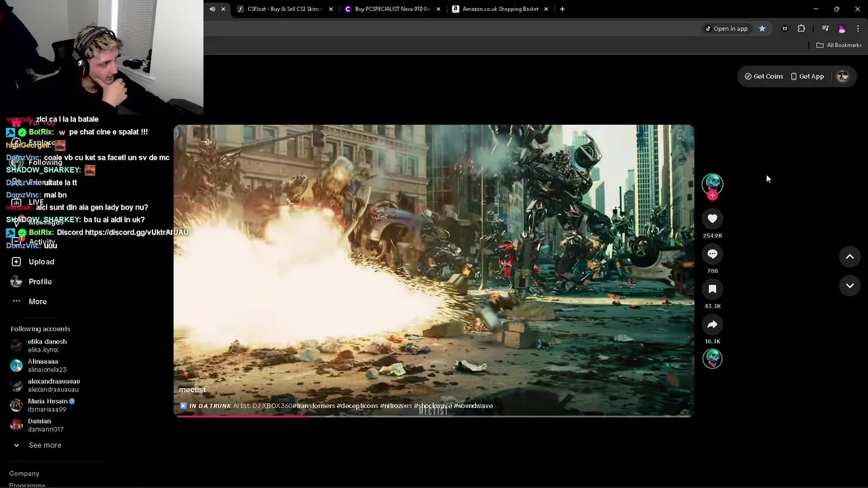This screenshot has width=868, height=488.
Task: Click #nitrozeus hashtag
Action: [396, 406]
